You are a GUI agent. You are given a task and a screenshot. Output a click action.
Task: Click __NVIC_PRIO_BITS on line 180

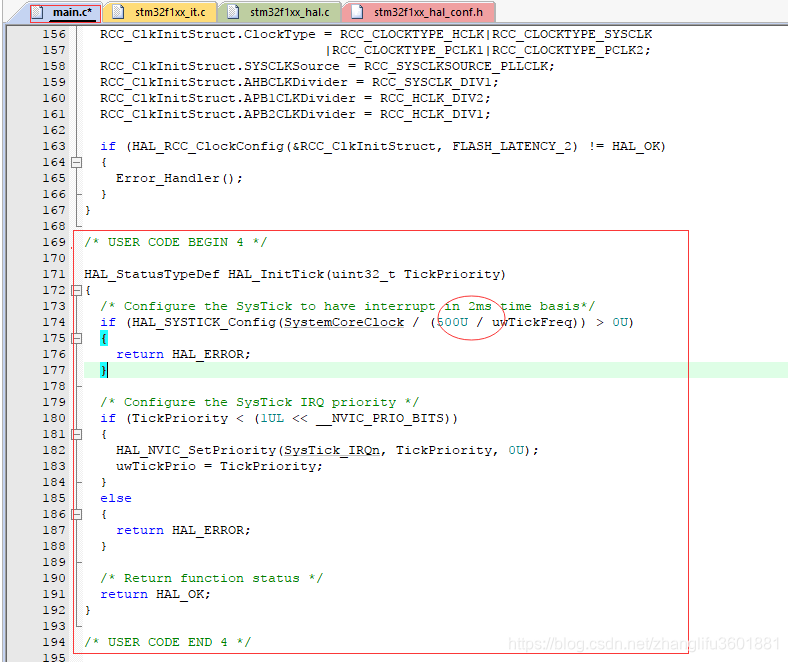(x=380, y=418)
